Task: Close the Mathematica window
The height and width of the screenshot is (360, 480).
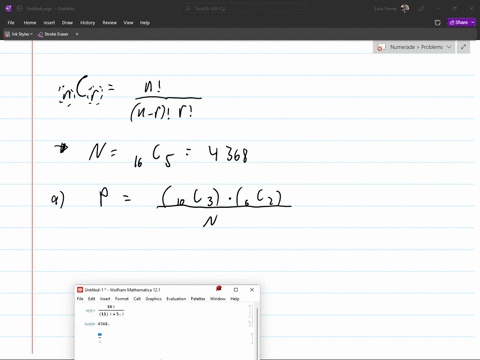Action: tap(252, 290)
